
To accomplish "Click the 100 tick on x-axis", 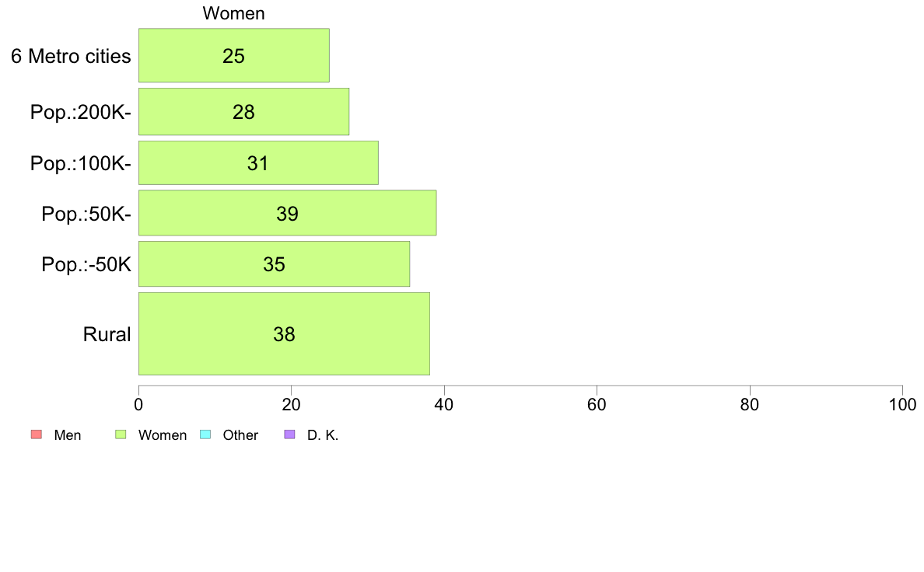I will pos(902,405).
